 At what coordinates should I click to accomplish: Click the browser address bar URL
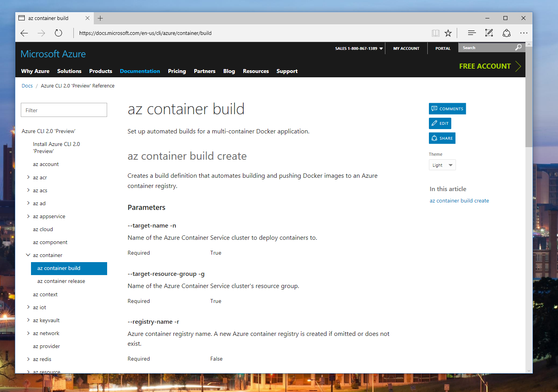(x=145, y=33)
